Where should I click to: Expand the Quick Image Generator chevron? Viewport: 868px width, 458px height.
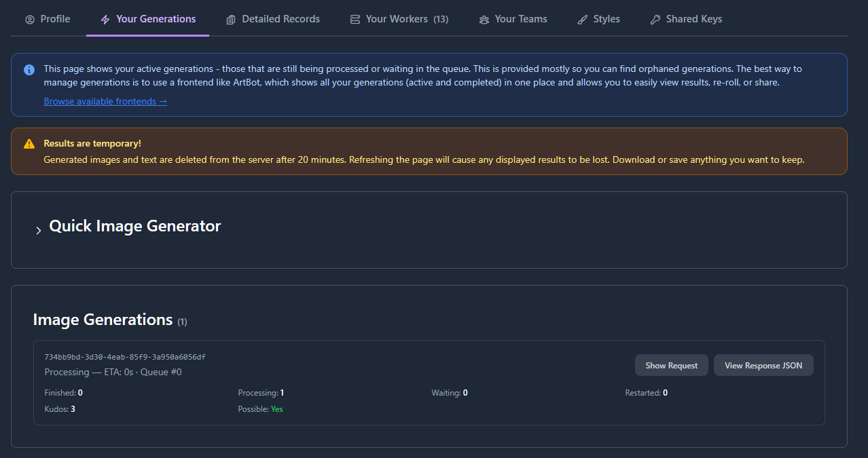coord(39,231)
